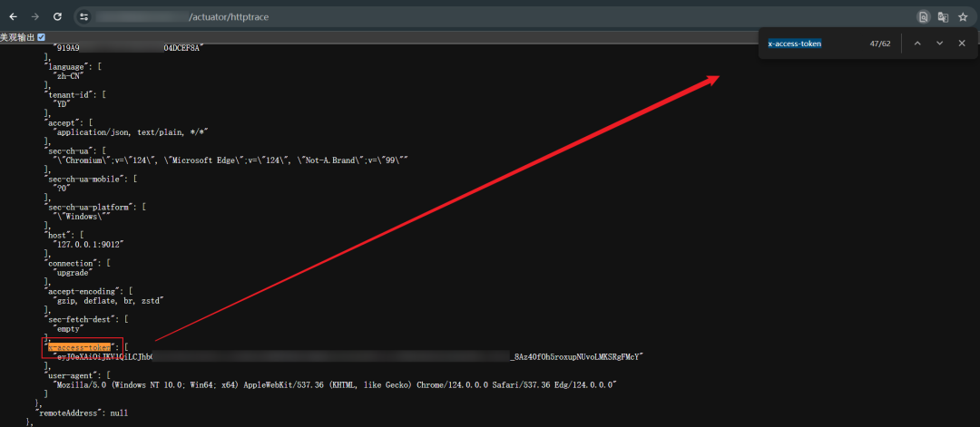Screen dimensions: 980x427
Task: Click the find-in-page icon in address bar
Action: click(923, 16)
